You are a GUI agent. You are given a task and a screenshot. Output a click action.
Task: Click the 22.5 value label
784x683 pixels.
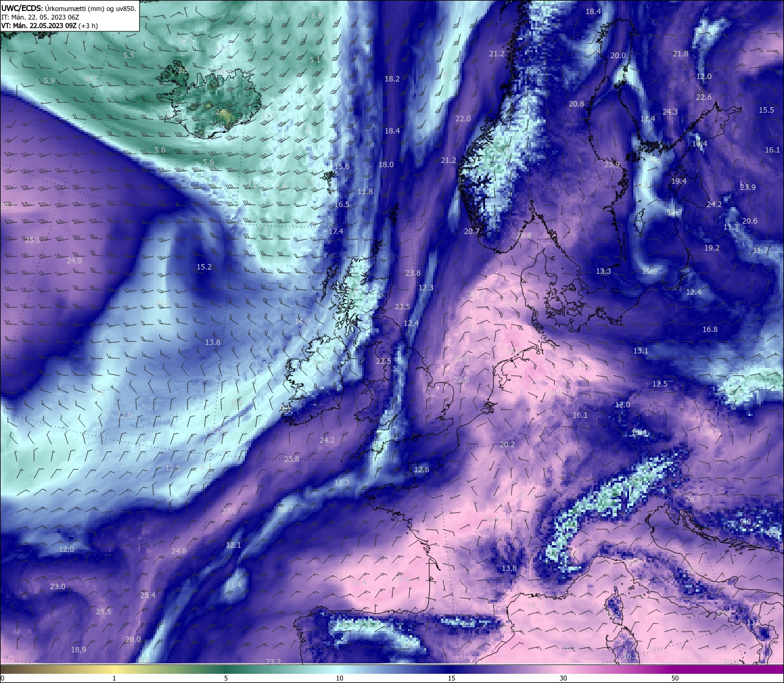(x=383, y=361)
